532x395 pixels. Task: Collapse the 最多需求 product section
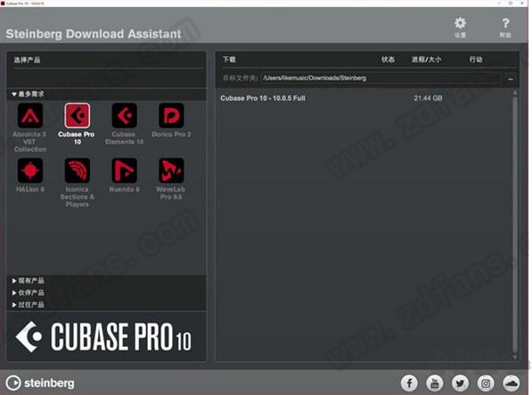(28, 94)
